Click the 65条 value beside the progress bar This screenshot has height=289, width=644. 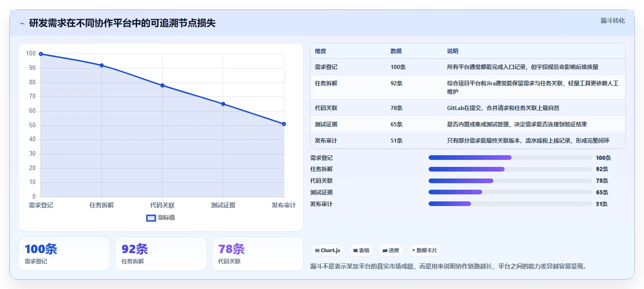(602, 193)
